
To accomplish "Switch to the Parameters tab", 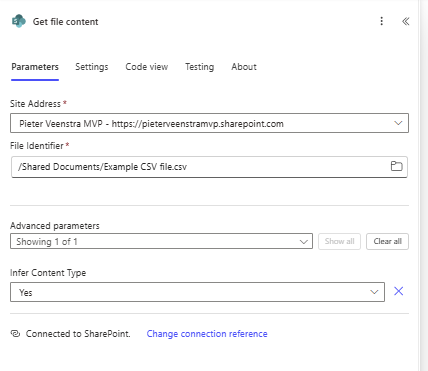I will point(35,67).
